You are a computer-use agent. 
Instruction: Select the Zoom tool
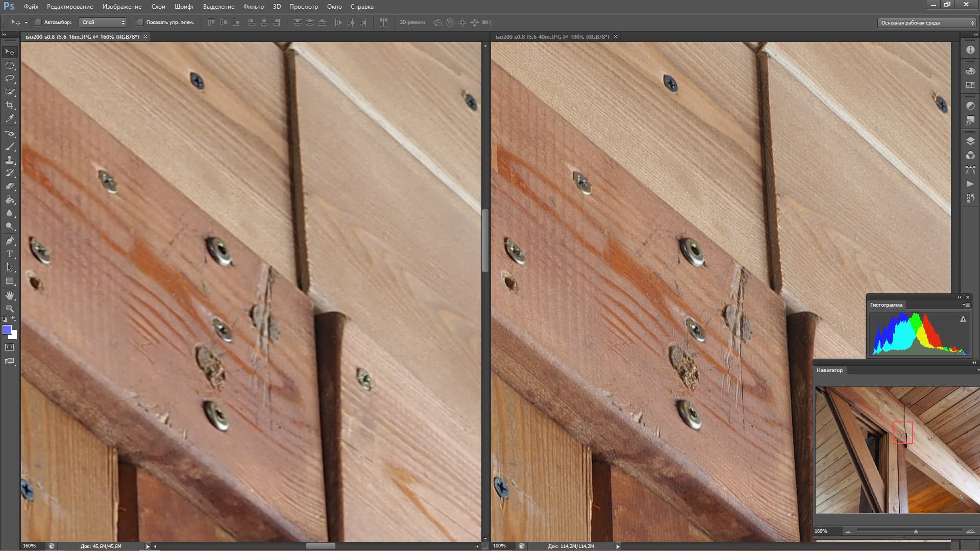[10, 309]
